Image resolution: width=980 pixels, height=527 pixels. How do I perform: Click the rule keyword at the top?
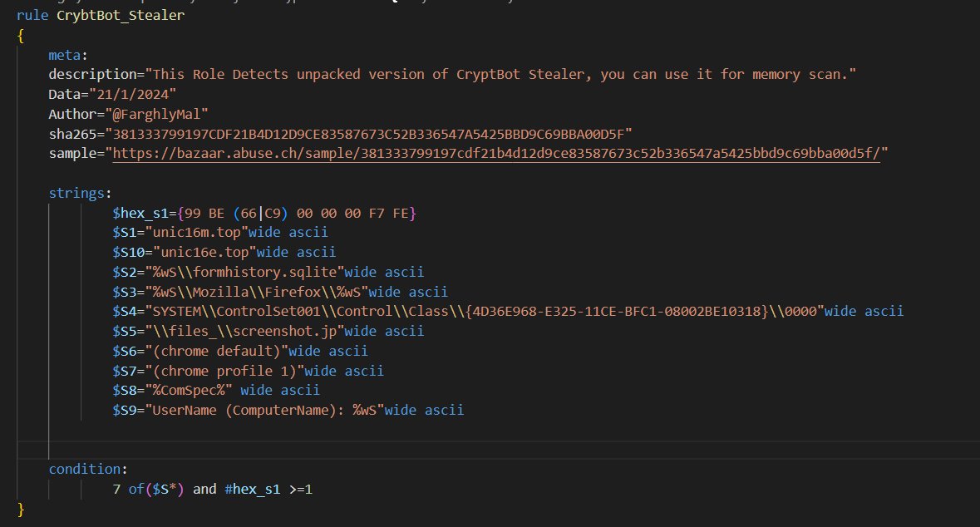coord(30,15)
